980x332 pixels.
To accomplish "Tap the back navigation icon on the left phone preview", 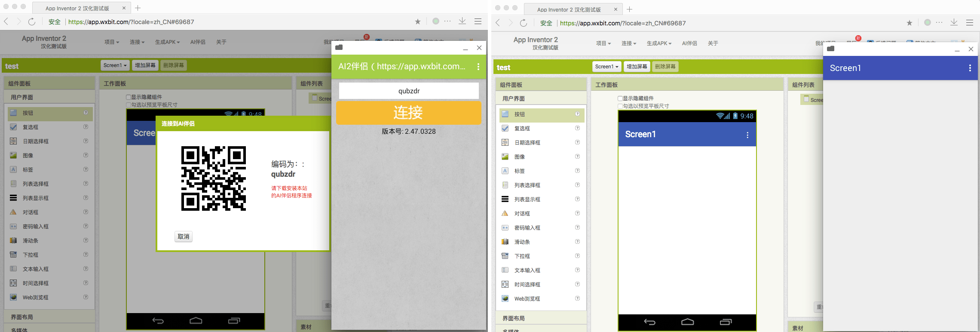I will 158,321.
